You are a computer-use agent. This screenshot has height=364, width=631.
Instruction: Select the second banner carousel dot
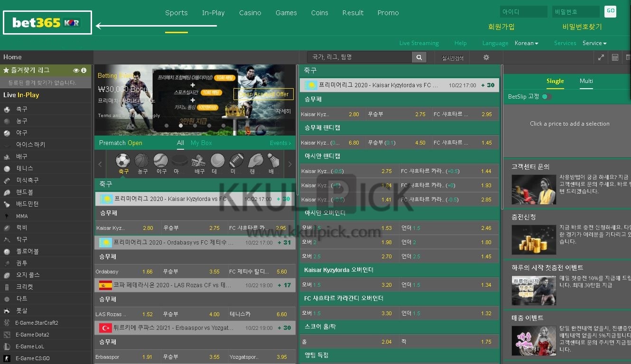(x=181, y=126)
